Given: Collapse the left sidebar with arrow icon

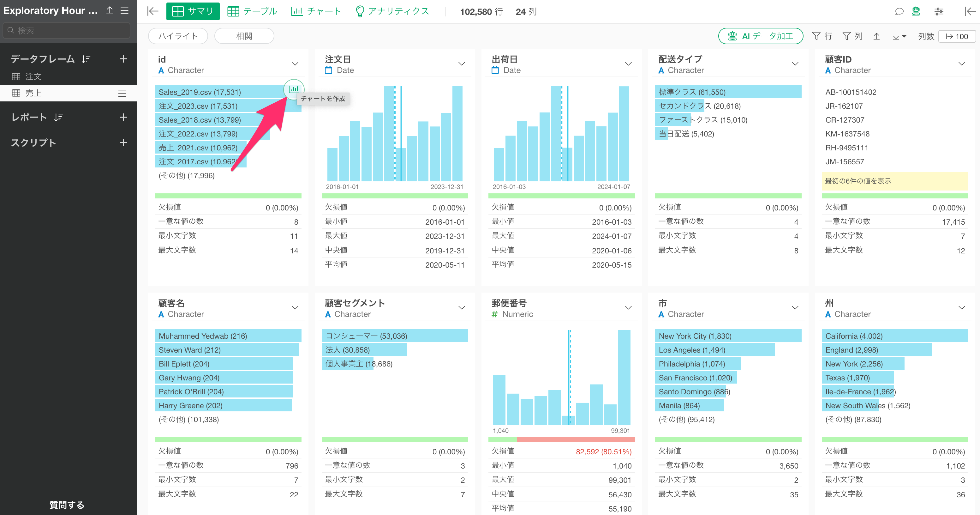Looking at the screenshot, I should (x=152, y=11).
